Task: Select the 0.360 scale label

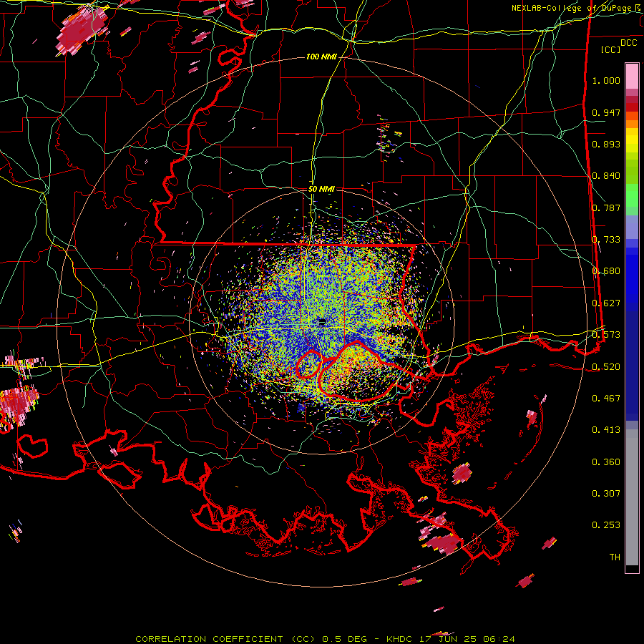Action: pos(606,462)
